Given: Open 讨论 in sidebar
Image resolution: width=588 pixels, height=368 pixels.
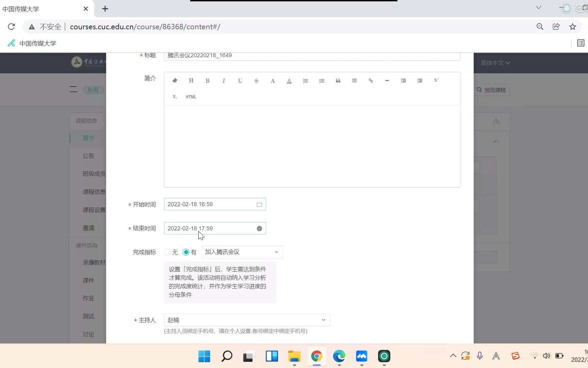Looking at the screenshot, I should tap(88, 334).
